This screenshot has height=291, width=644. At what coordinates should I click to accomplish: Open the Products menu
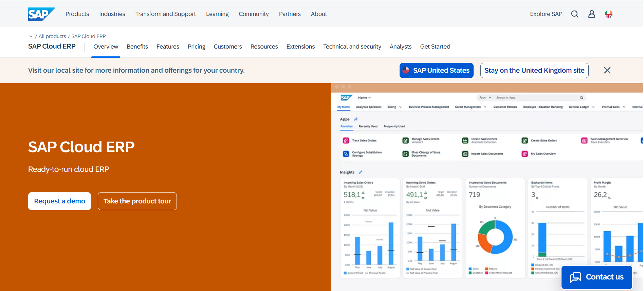pyautogui.click(x=77, y=14)
